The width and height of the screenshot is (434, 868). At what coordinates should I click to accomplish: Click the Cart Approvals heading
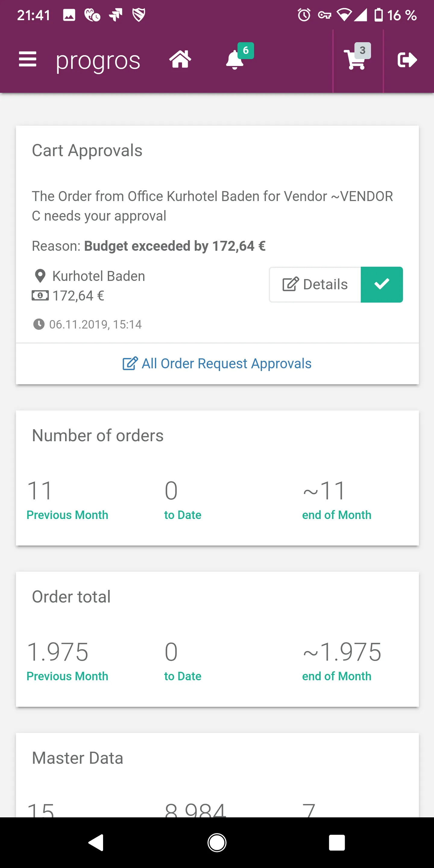tap(87, 151)
